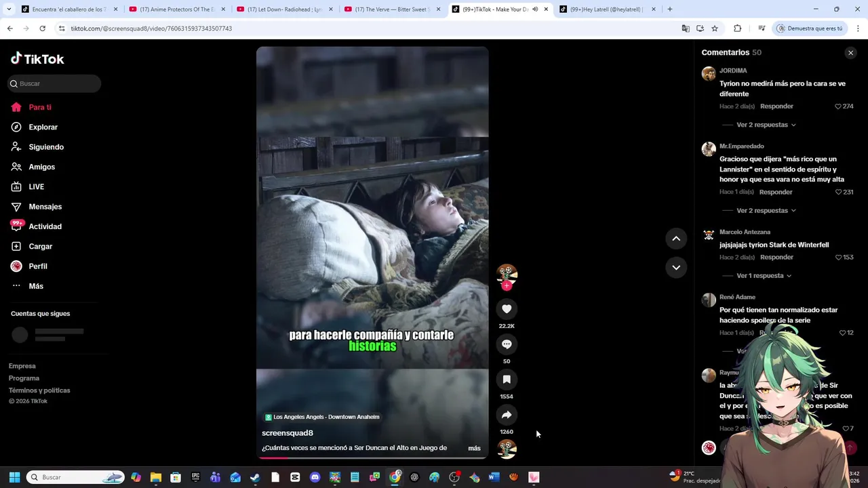This screenshot has width=868, height=488.
Task: Like Mr.Emparedado's comment heart
Action: click(839, 192)
